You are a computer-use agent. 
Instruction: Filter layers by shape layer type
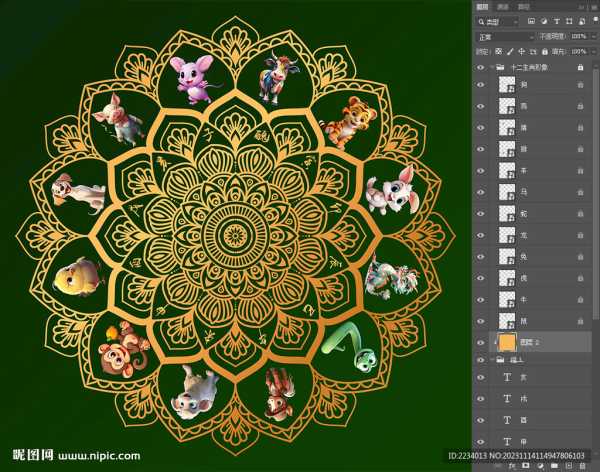[x=569, y=21]
